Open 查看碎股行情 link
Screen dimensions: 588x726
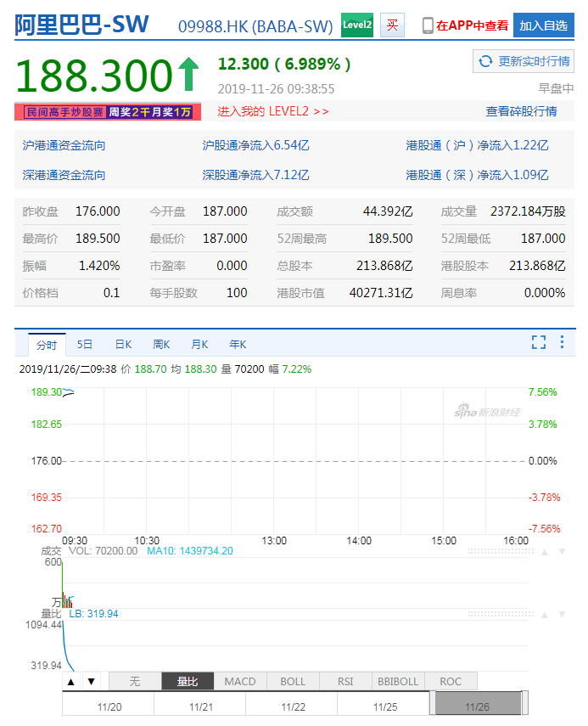coord(521,111)
